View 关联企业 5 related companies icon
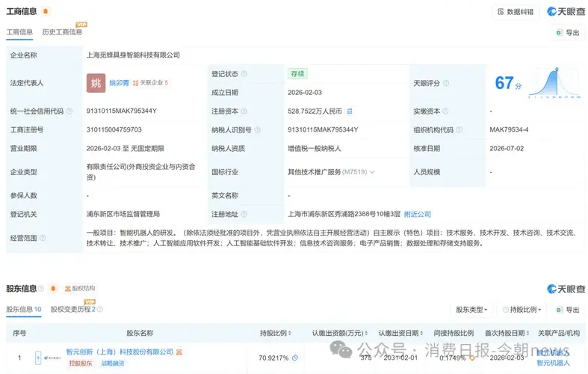The image size is (588, 374). pyautogui.click(x=150, y=83)
